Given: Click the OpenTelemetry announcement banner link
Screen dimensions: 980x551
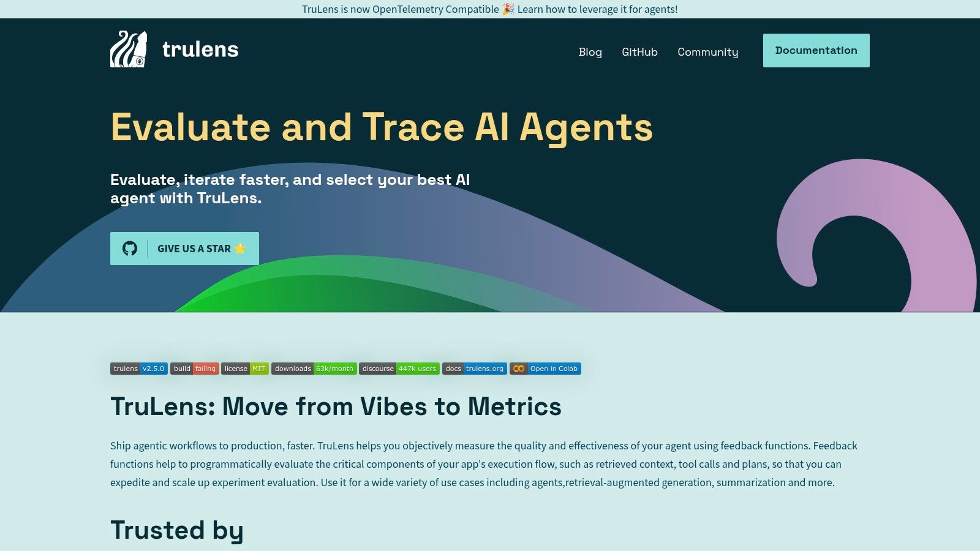Looking at the screenshot, I should pyautogui.click(x=490, y=9).
